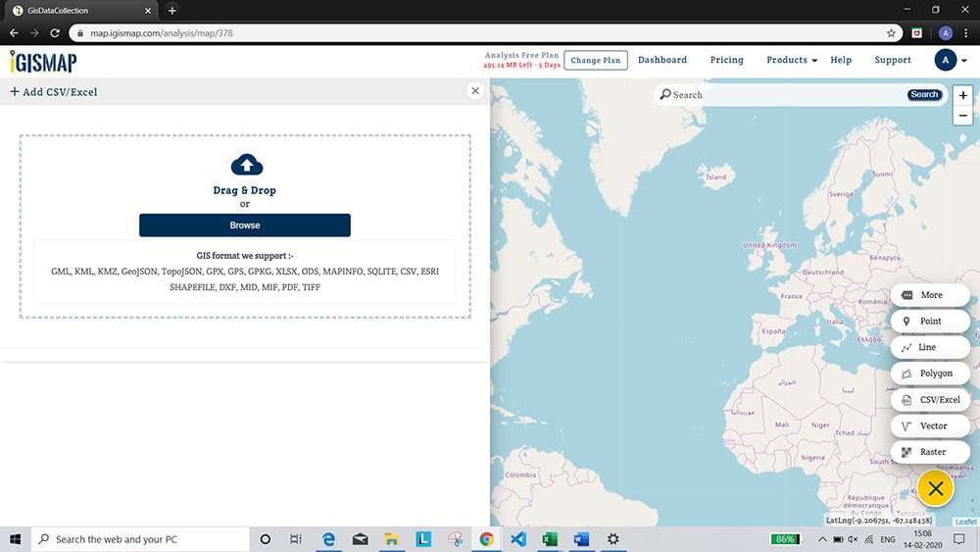
Task: Choose the Polygon drawing tool
Action: pyautogui.click(x=931, y=374)
